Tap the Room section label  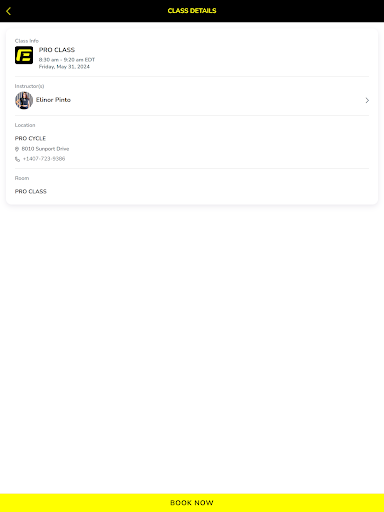[22, 178]
